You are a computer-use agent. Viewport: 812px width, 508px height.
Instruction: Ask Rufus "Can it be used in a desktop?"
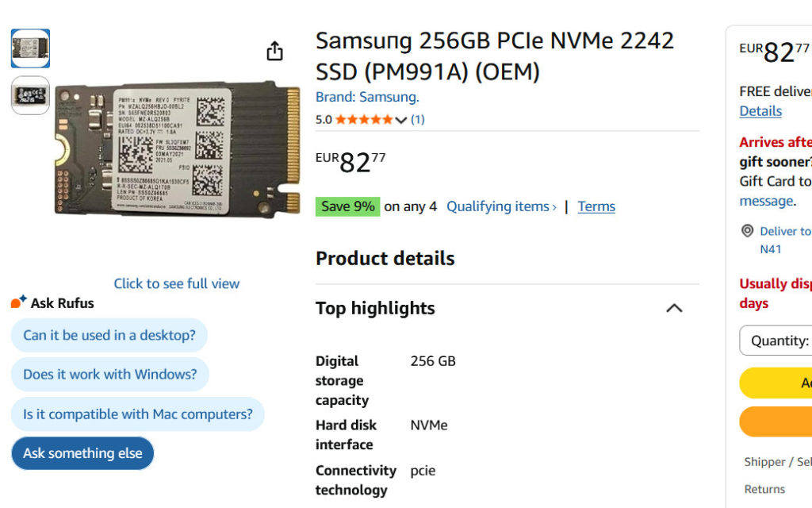(x=109, y=335)
